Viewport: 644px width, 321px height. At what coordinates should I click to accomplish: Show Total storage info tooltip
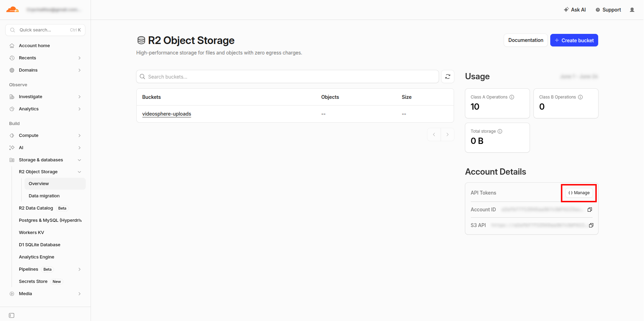[x=500, y=131]
